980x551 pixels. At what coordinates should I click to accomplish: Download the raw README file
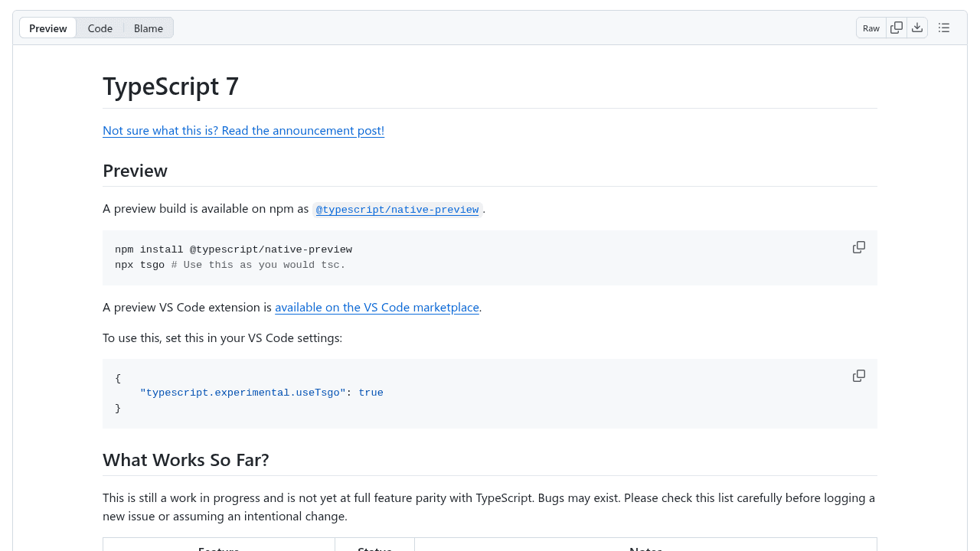coord(917,28)
